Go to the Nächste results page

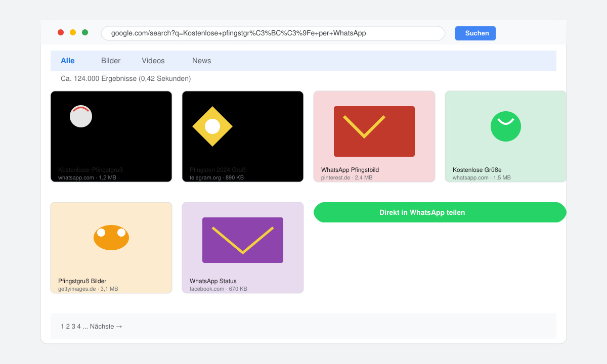pos(106,327)
